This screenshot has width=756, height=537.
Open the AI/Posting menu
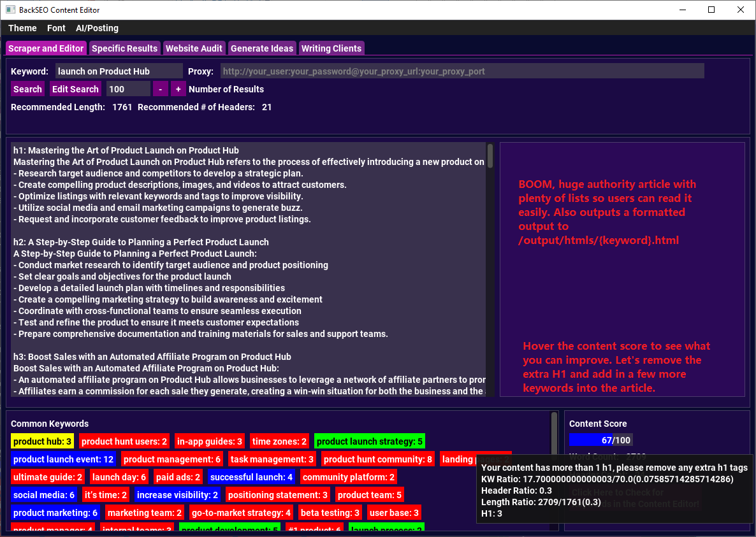tap(97, 28)
